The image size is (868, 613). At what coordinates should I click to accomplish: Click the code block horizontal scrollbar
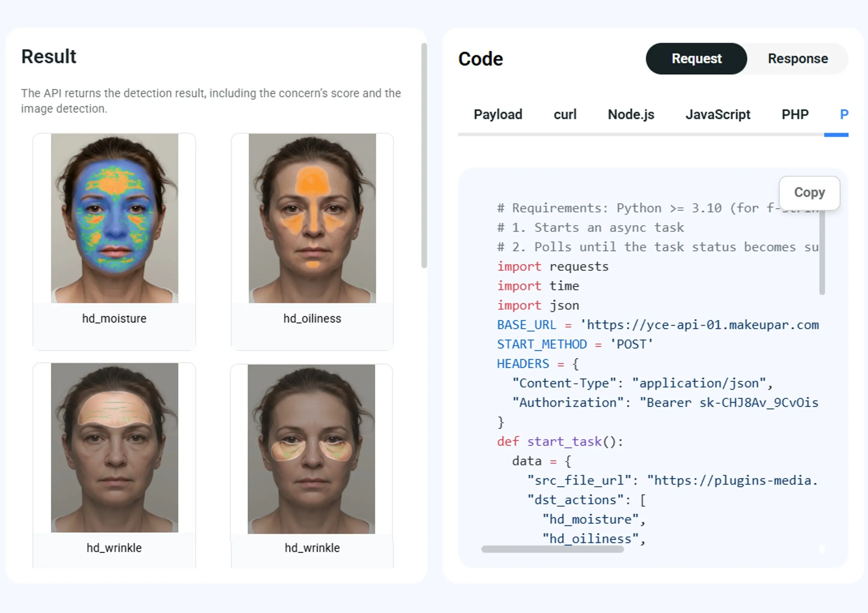[x=552, y=549]
